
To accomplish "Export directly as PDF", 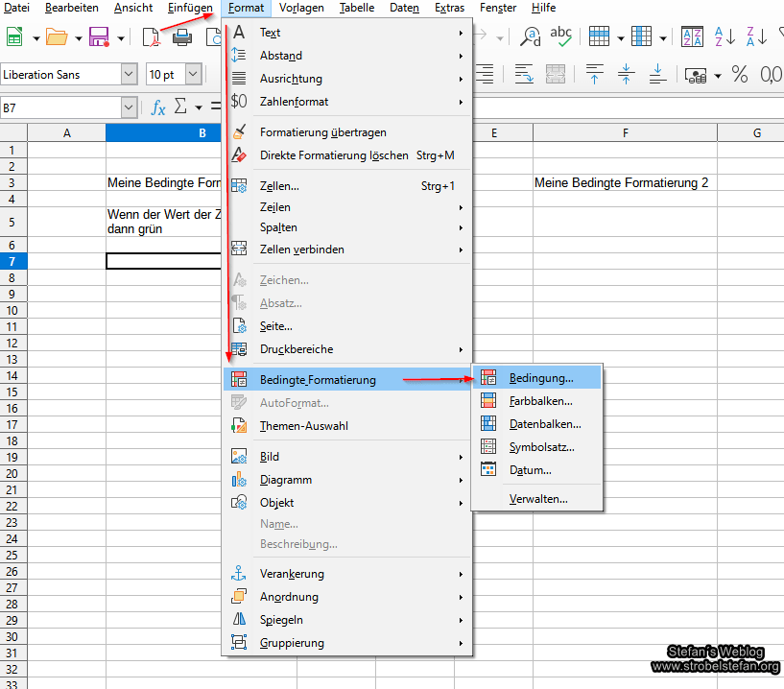I will point(151,36).
